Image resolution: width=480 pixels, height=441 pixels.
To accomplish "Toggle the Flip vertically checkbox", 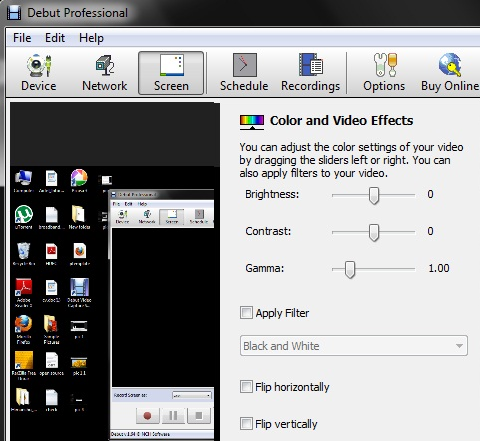I will [x=246, y=424].
